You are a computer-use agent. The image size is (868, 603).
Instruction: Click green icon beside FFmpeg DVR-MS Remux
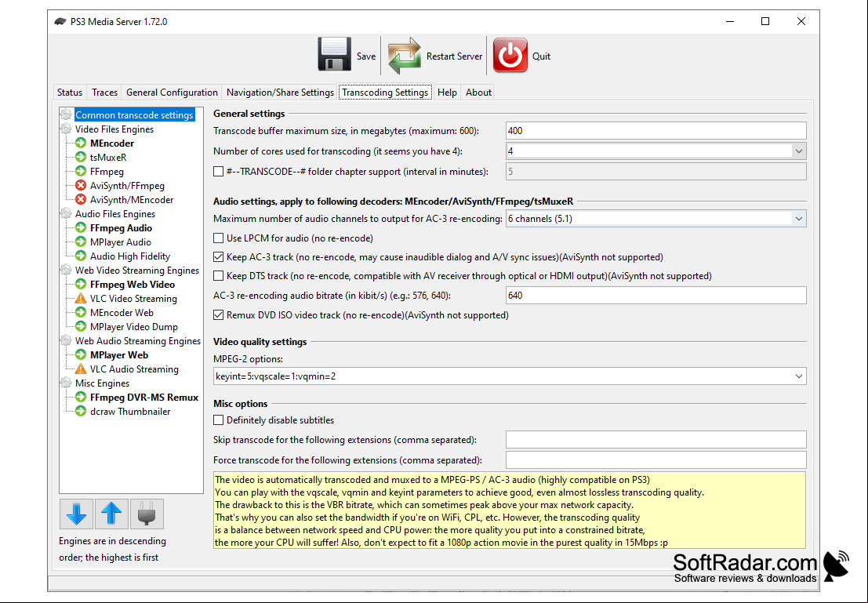pos(81,398)
